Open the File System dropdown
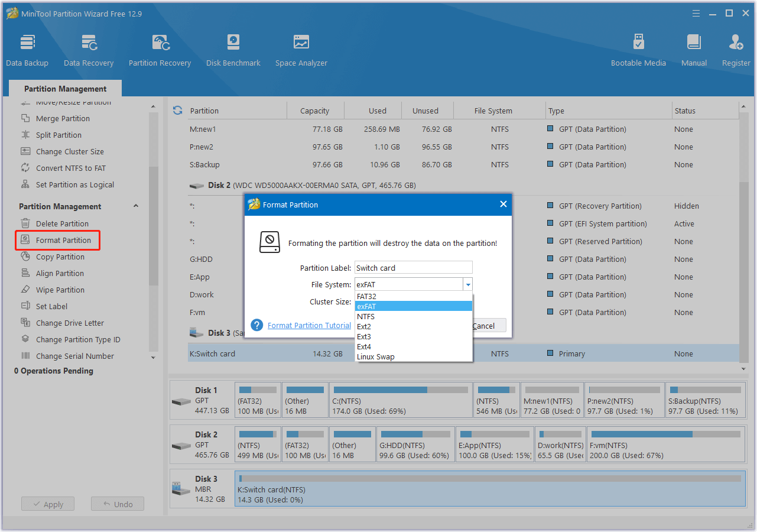Image resolution: width=757 pixels, height=532 pixels. click(x=468, y=284)
